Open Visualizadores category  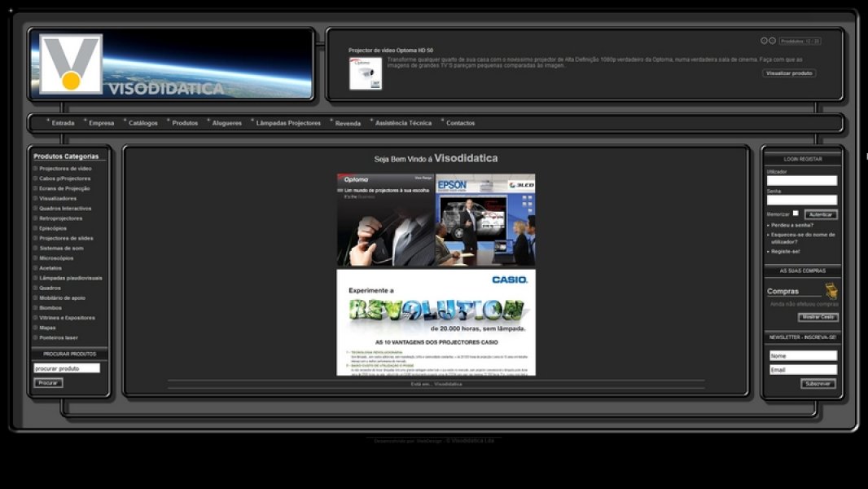coord(58,198)
